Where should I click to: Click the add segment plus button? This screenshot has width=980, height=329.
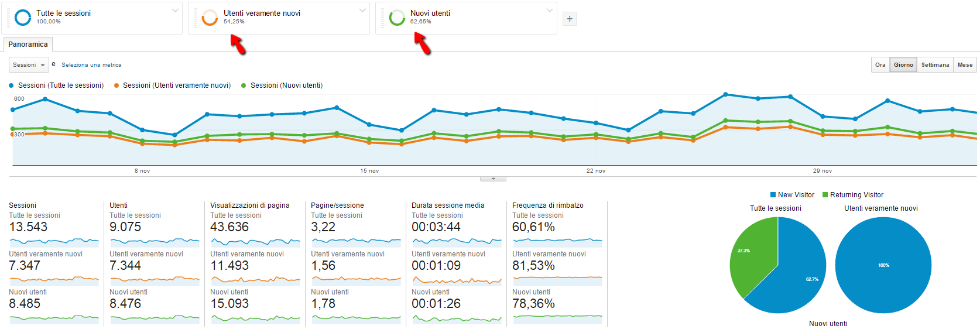point(569,19)
